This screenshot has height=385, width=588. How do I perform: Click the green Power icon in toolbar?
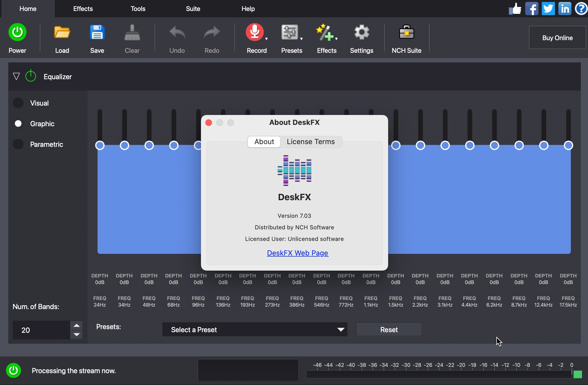click(x=17, y=32)
